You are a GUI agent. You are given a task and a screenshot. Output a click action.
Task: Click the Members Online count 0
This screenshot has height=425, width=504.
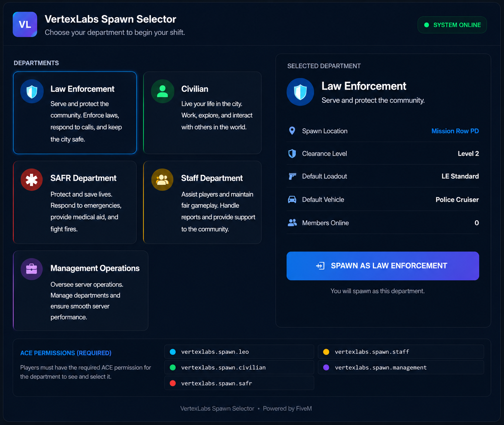[x=477, y=223]
